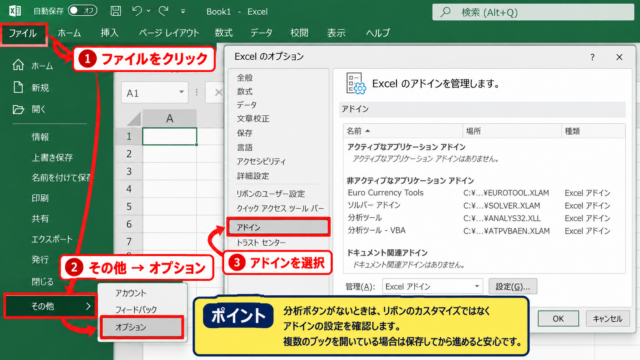Open the ファイル tab
This screenshot has height=360, width=640.
click(x=23, y=33)
